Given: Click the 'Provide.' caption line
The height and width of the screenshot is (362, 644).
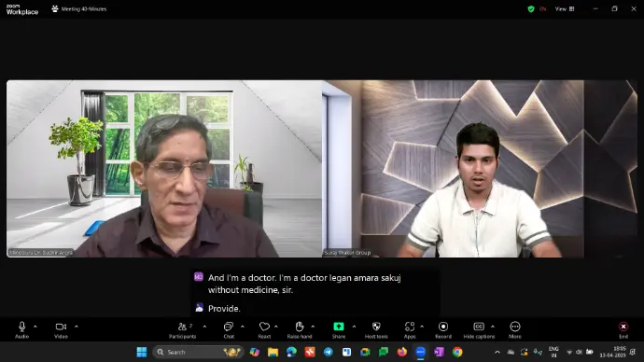Looking at the screenshot, I should pyautogui.click(x=224, y=308).
